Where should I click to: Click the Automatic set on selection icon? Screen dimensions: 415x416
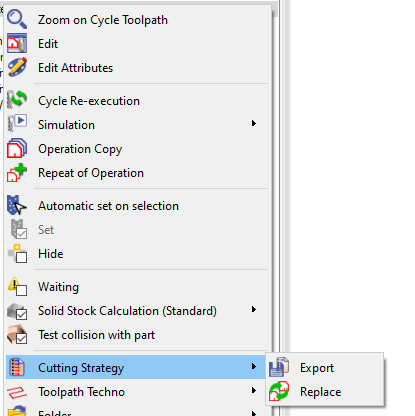[17, 205]
